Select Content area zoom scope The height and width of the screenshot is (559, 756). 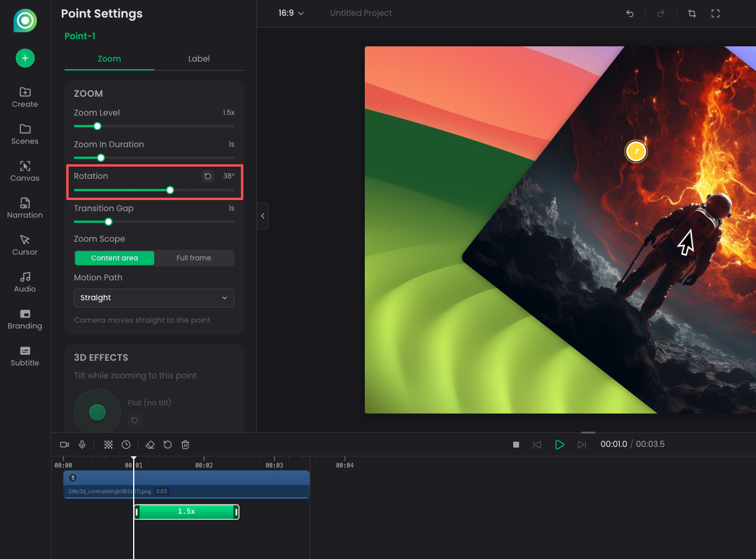114,258
